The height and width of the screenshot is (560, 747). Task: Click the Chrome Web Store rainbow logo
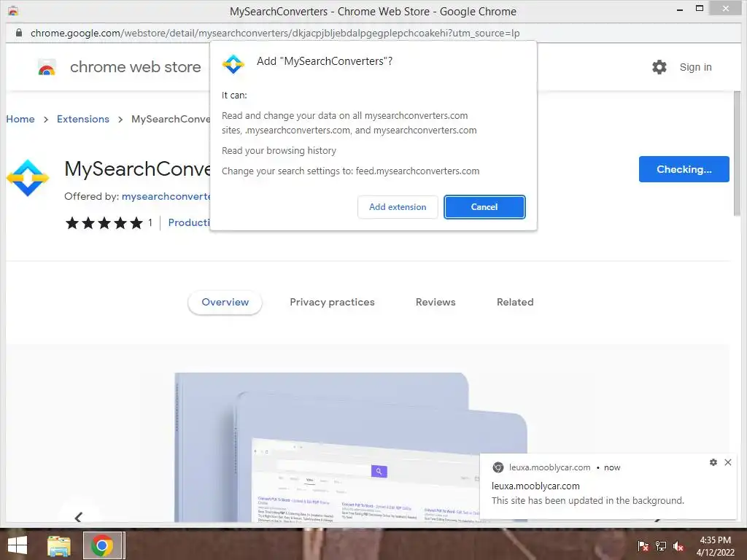pos(47,68)
